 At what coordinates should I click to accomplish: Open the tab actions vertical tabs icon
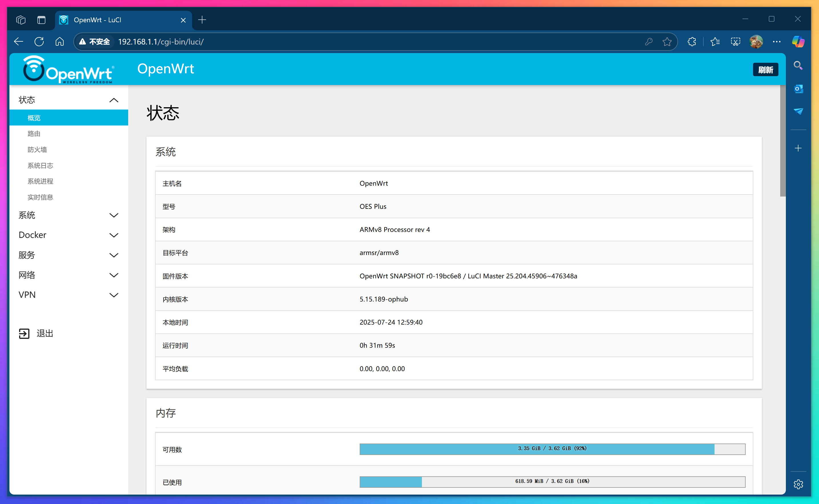41,20
